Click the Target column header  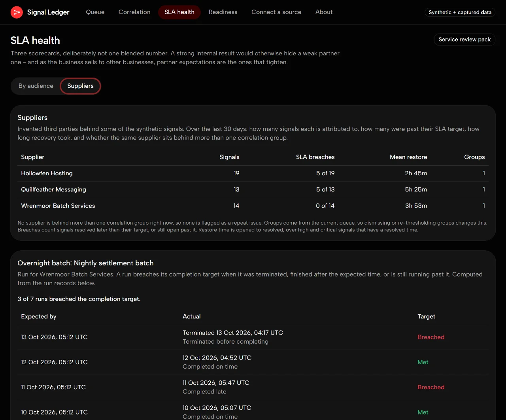point(426,316)
